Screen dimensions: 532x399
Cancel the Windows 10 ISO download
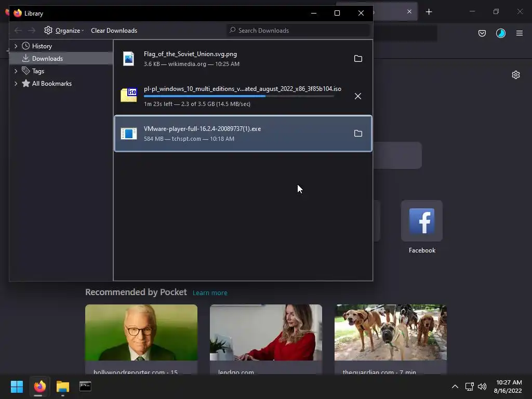point(357,96)
